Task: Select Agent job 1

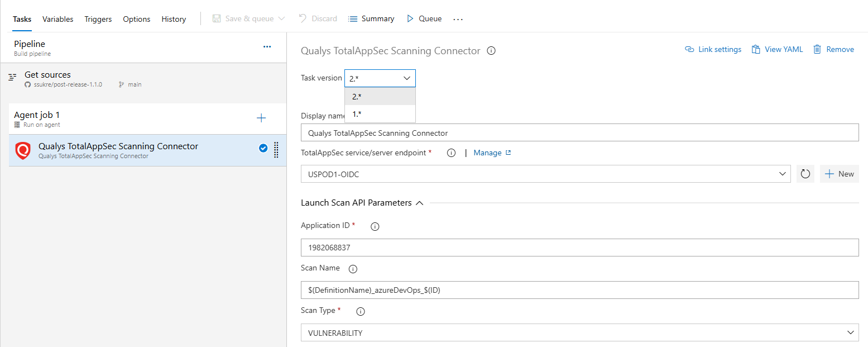Action: (x=143, y=119)
